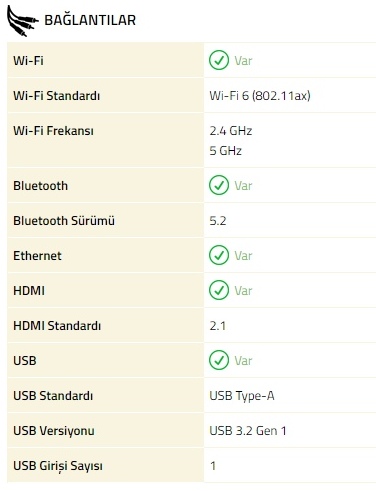Click the cables icon beside BAĞLANTILAR

(22, 21)
